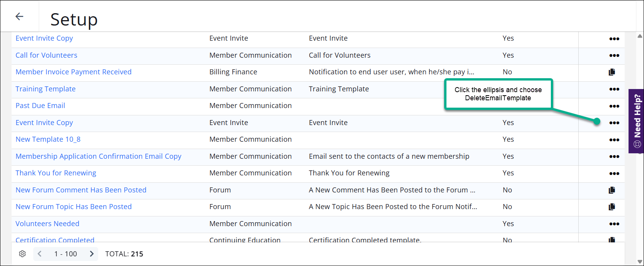644x266 pixels.
Task: Open the Volunteers Needed template link
Action: [47, 224]
